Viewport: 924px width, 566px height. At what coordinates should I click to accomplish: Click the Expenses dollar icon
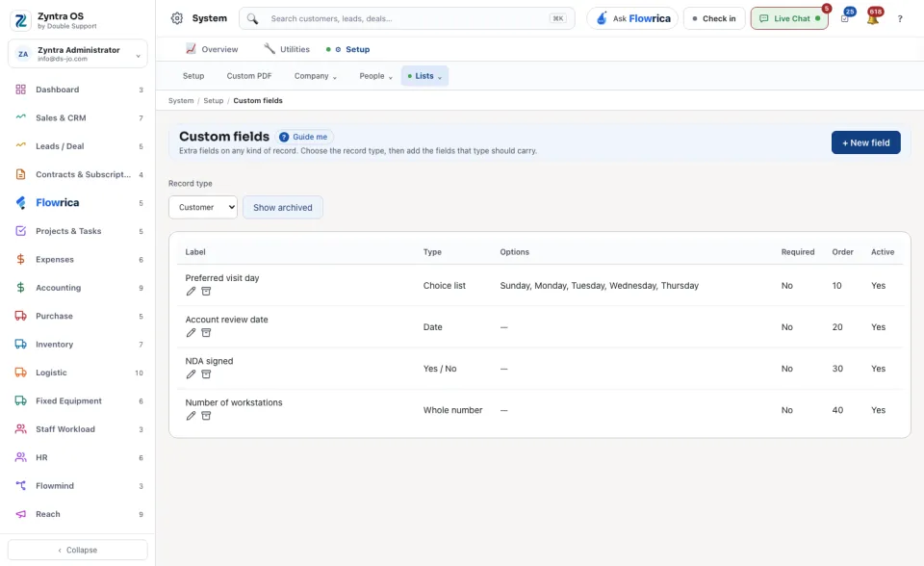tap(20, 260)
